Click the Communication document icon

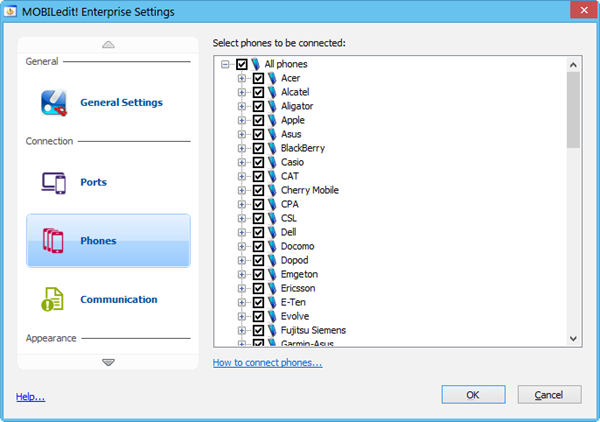click(x=54, y=299)
